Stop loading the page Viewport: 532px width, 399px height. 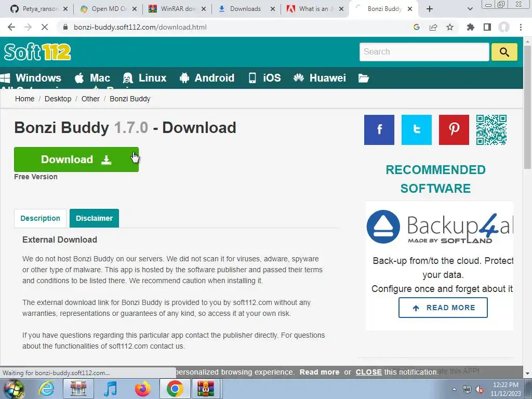(45, 27)
